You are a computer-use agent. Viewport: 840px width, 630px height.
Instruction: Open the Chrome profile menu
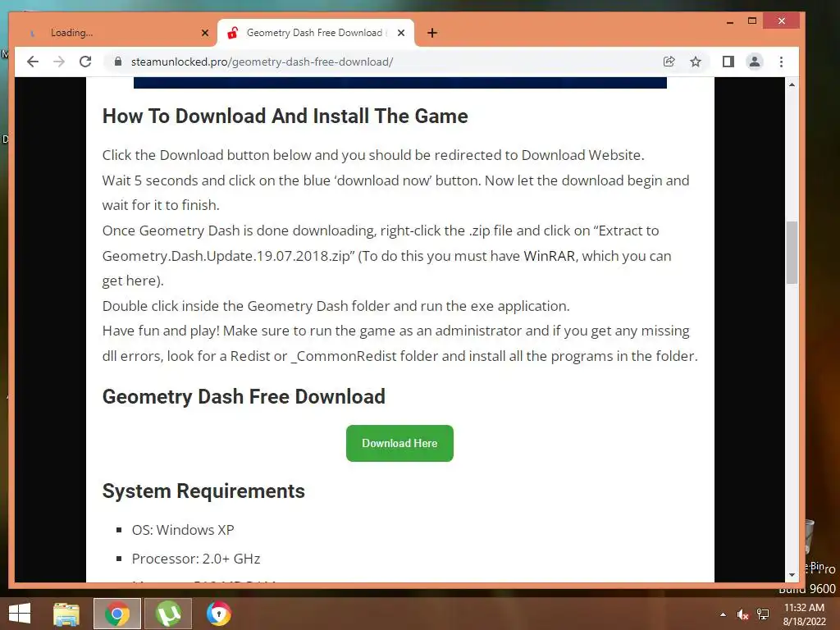point(755,62)
